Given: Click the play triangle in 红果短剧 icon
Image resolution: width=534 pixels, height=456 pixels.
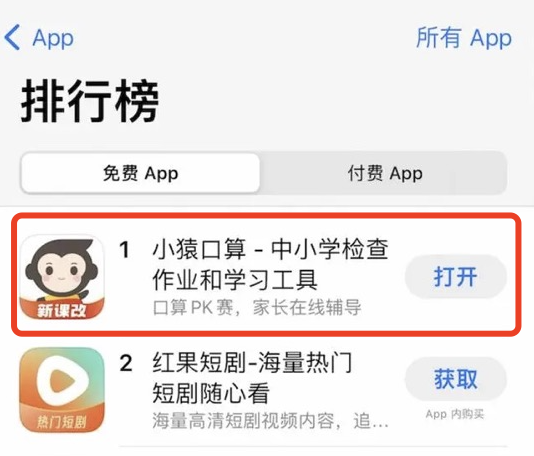Looking at the screenshot, I should pyautogui.click(x=62, y=380).
